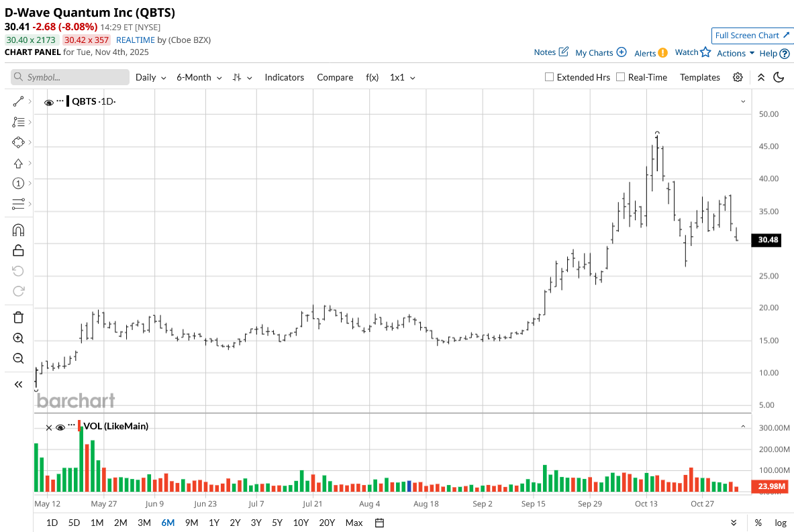Viewport: 794px width, 532px height.
Task: Click the Alerts link
Action: click(x=645, y=53)
